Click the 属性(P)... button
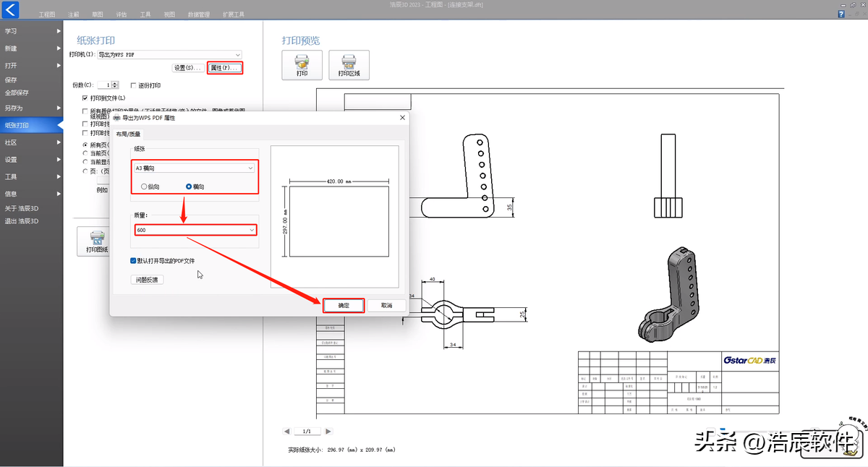Viewport: 868px width, 467px height. [x=224, y=68]
